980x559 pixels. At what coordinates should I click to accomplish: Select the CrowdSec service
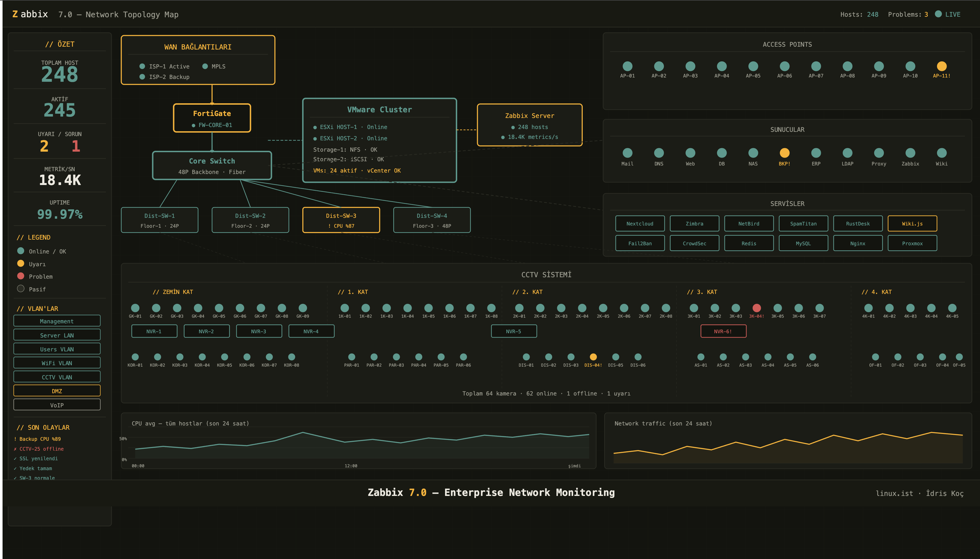[694, 243]
